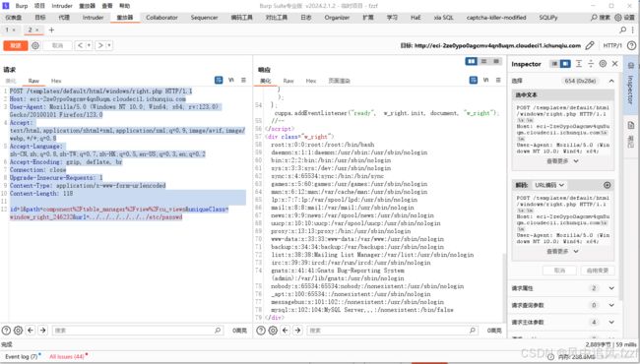Switch response view to 页面渲染 tab

339,81
